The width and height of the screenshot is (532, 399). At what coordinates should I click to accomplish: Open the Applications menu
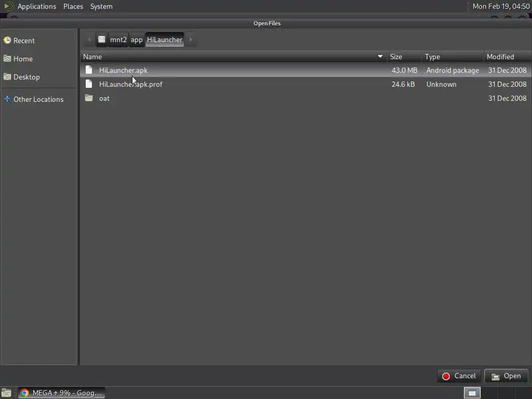(37, 6)
